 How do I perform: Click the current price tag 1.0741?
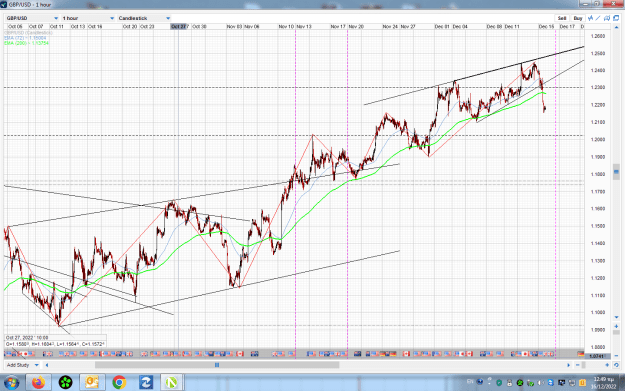pos(596,356)
